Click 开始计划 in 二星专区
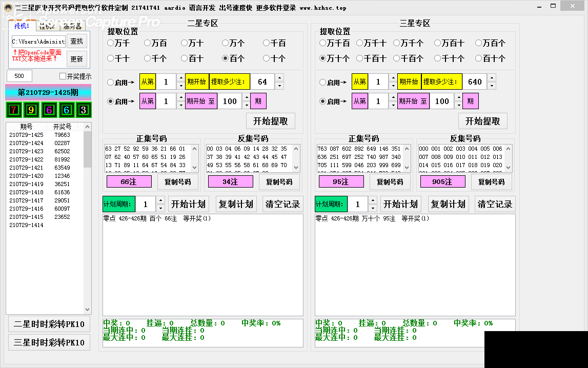This screenshot has width=588, height=368. pyautogui.click(x=188, y=204)
